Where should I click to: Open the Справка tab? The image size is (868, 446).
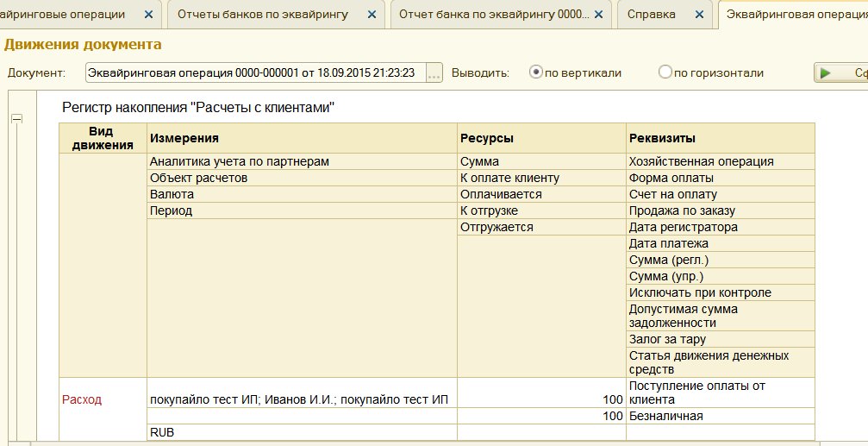pos(651,15)
